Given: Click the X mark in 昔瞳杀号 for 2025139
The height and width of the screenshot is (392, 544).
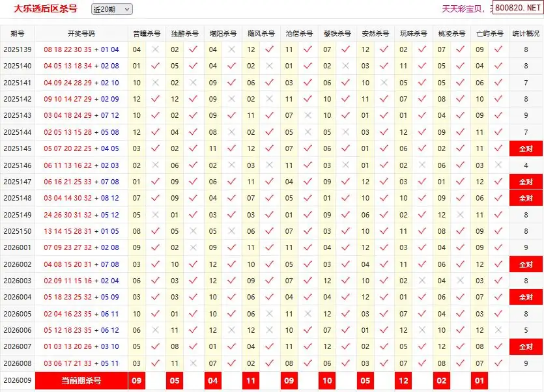Looking at the screenshot, I should (155, 49).
